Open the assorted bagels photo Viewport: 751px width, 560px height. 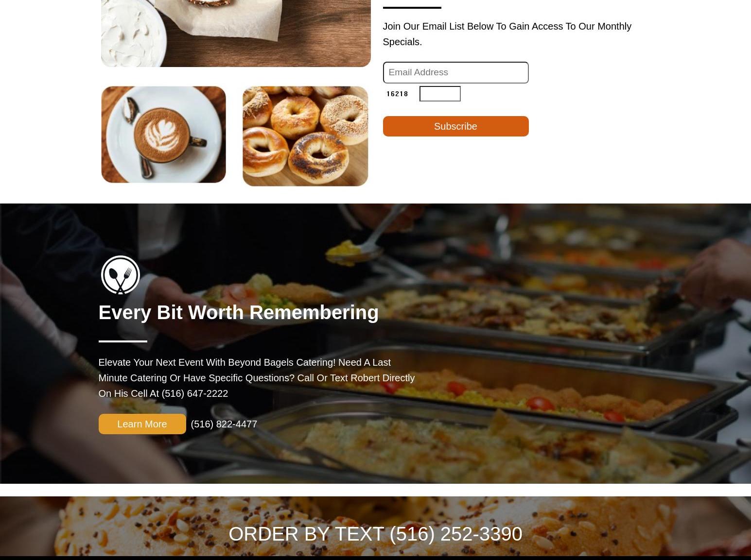(305, 136)
